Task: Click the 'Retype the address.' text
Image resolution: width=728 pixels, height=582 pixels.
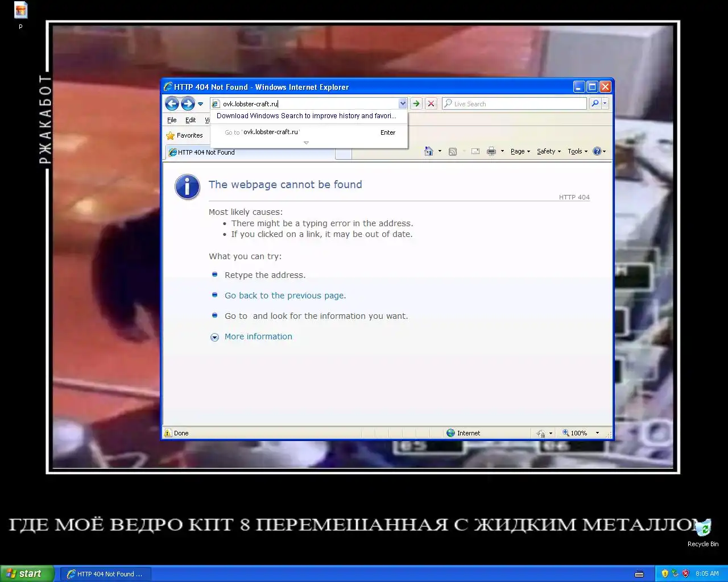Action: (265, 275)
